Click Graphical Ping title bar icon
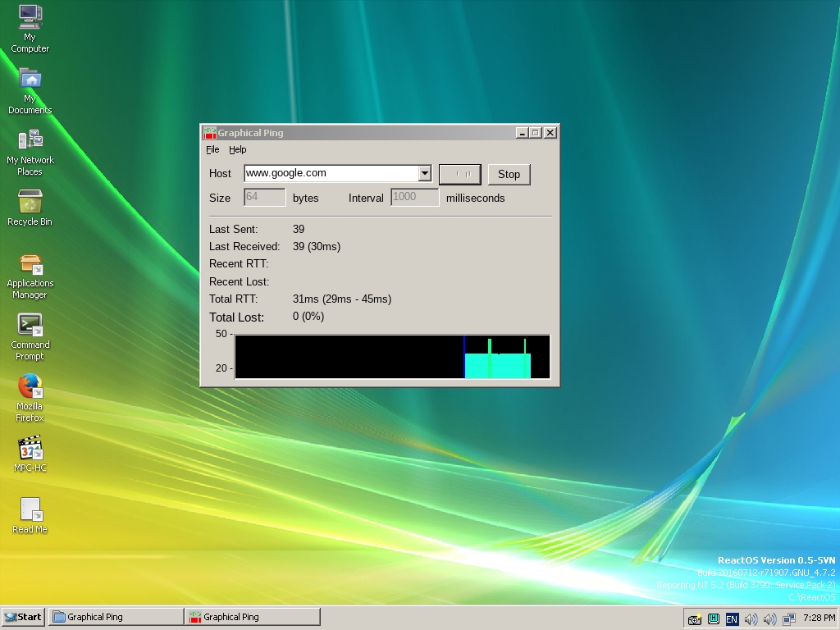840x630 pixels. [x=209, y=133]
